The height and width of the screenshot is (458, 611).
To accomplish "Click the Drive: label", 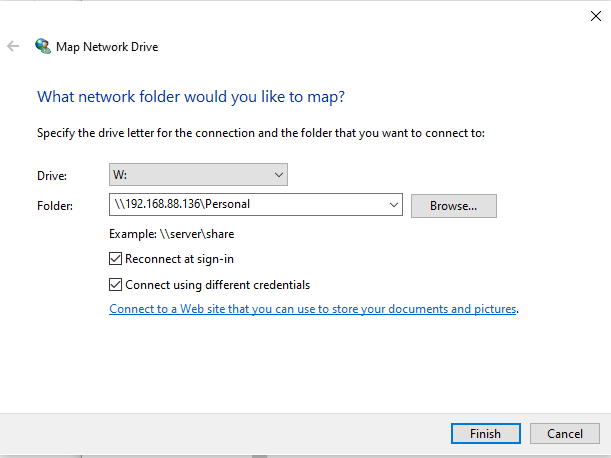I will point(52,176).
